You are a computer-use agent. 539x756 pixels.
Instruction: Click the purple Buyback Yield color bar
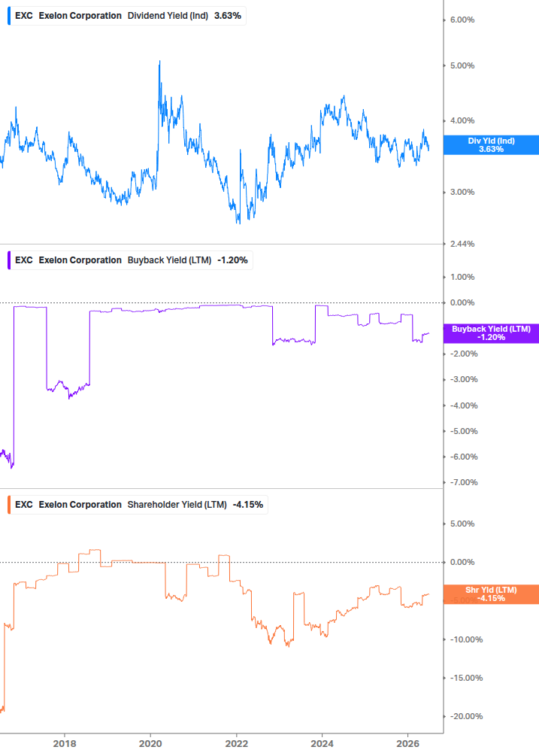(x=9, y=260)
